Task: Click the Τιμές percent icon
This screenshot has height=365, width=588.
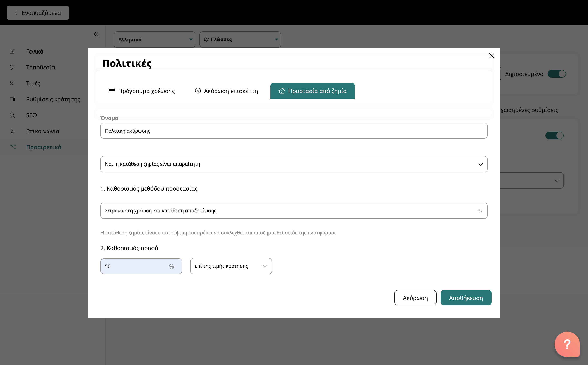Action: tap(12, 83)
